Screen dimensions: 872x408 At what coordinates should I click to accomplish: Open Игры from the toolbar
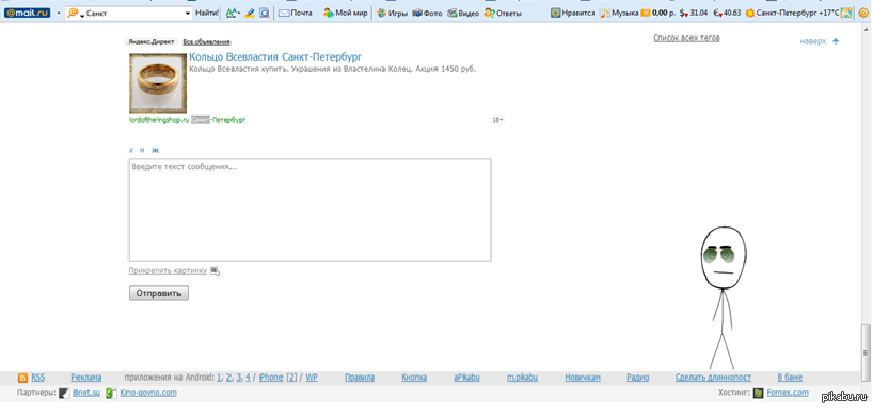click(x=393, y=13)
